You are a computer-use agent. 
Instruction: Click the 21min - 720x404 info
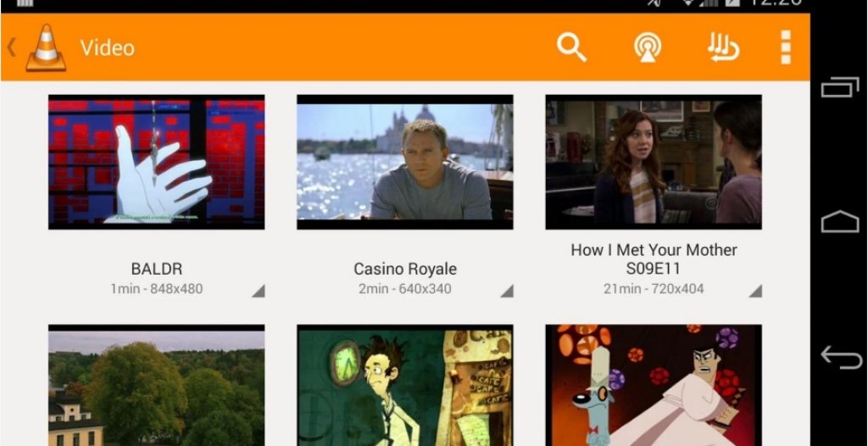(654, 288)
